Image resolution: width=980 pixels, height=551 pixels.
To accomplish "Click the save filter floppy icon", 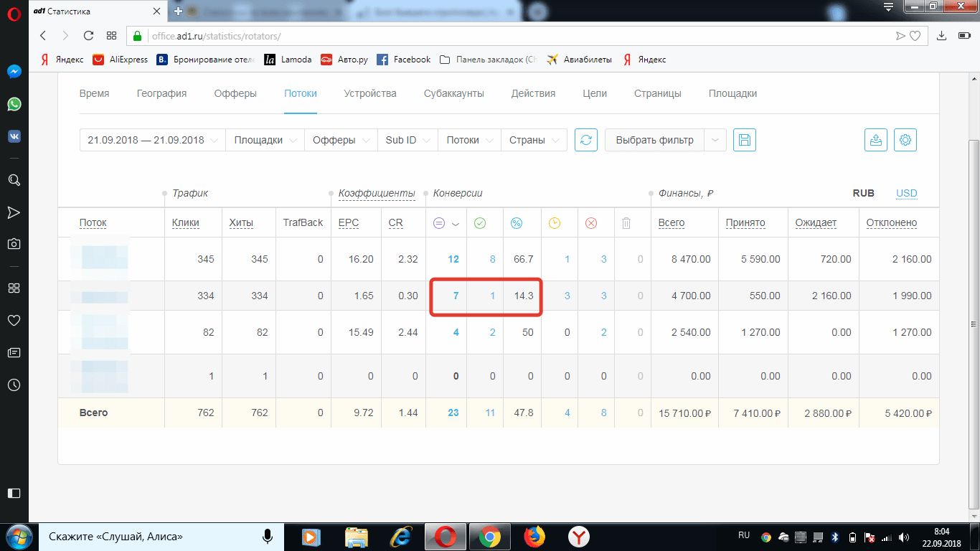I will 744,140.
